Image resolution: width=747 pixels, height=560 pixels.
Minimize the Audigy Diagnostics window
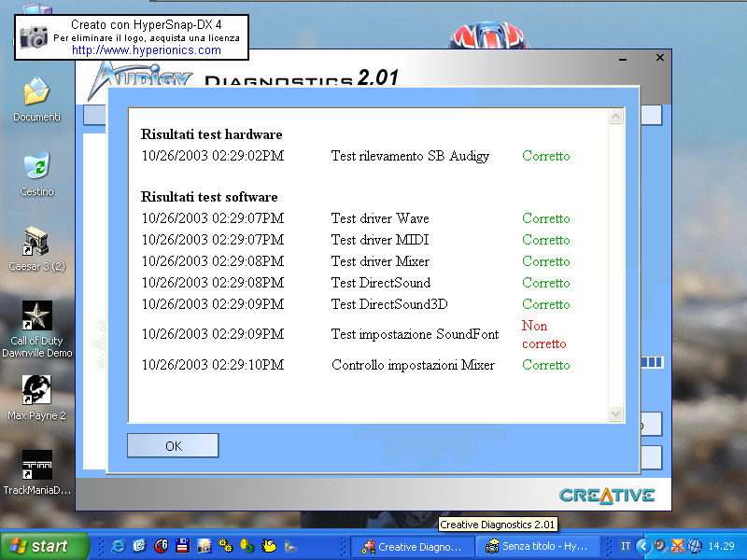(623, 59)
